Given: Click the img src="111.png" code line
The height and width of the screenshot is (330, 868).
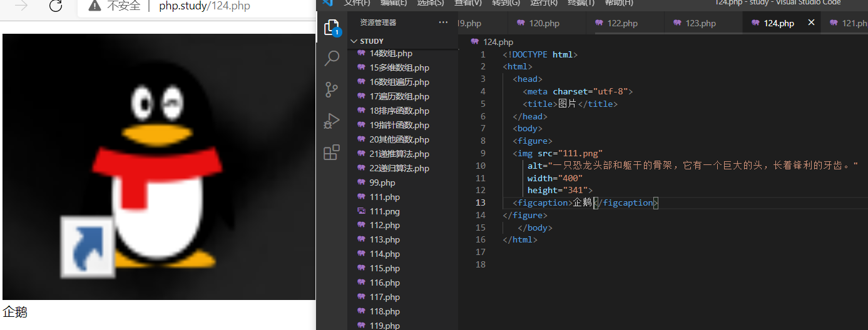Looking at the screenshot, I should click(x=558, y=153).
